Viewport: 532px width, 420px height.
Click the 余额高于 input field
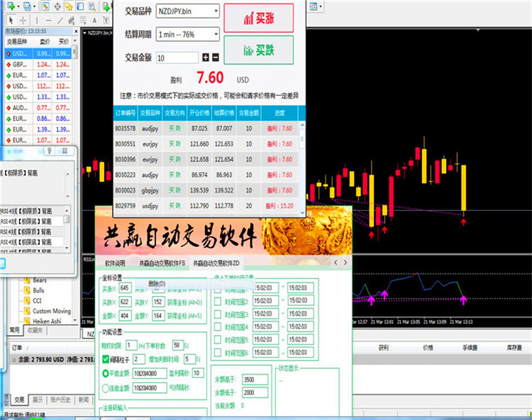(255, 379)
